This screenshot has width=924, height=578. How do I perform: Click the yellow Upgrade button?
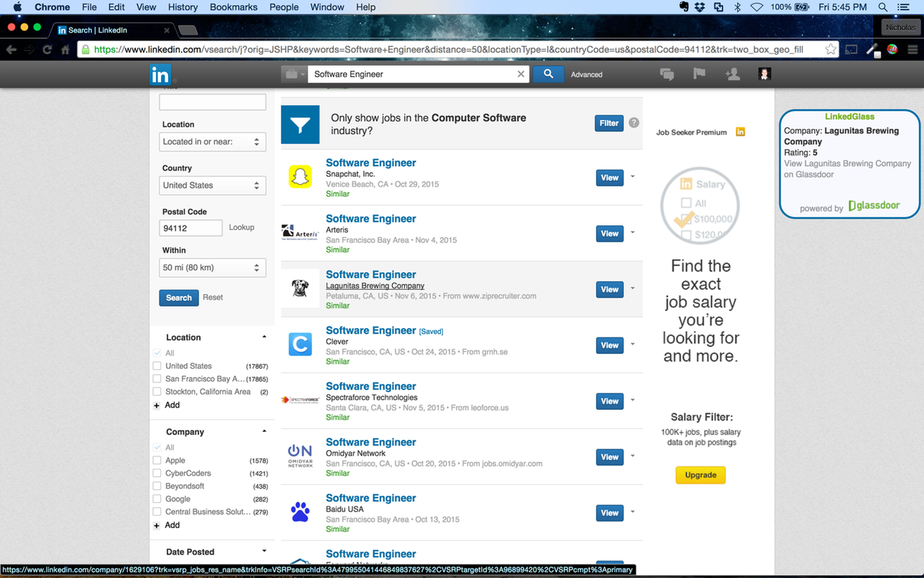tap(700, 475)
